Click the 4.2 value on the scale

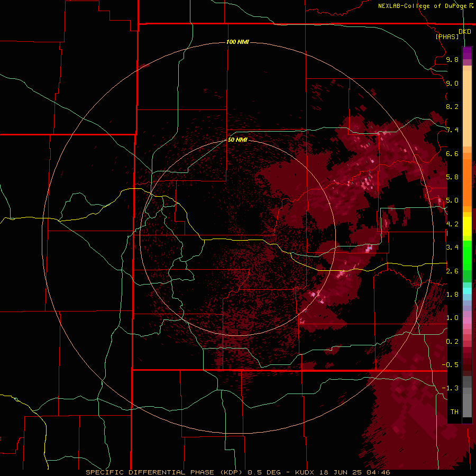point(452,224)
